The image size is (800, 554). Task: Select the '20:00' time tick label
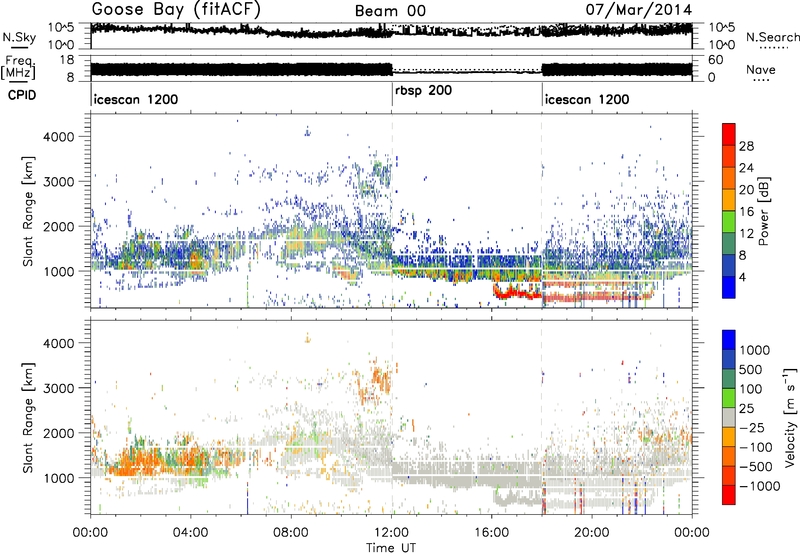(591, 533)
